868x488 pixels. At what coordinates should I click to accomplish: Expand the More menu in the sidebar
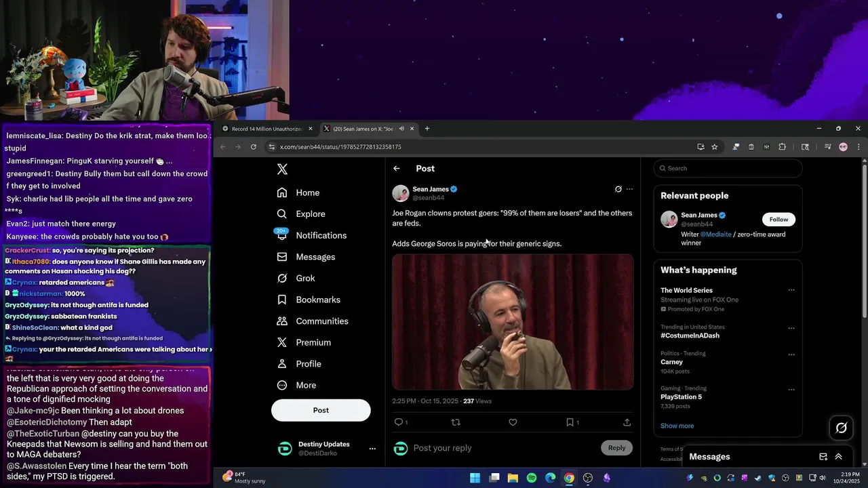(296, 385)
